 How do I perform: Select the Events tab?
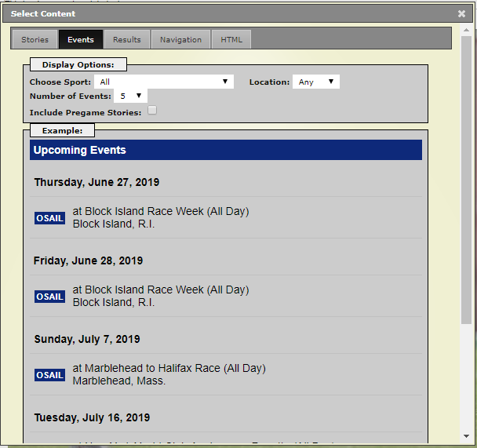pos(81,39)
